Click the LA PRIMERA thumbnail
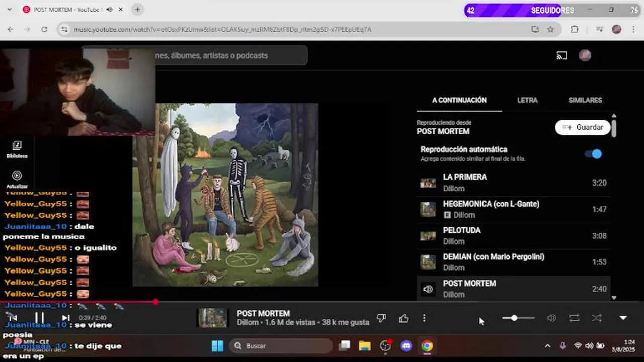Screen dimensions: 644x362 pyautogui.click(x=428, y=183)
